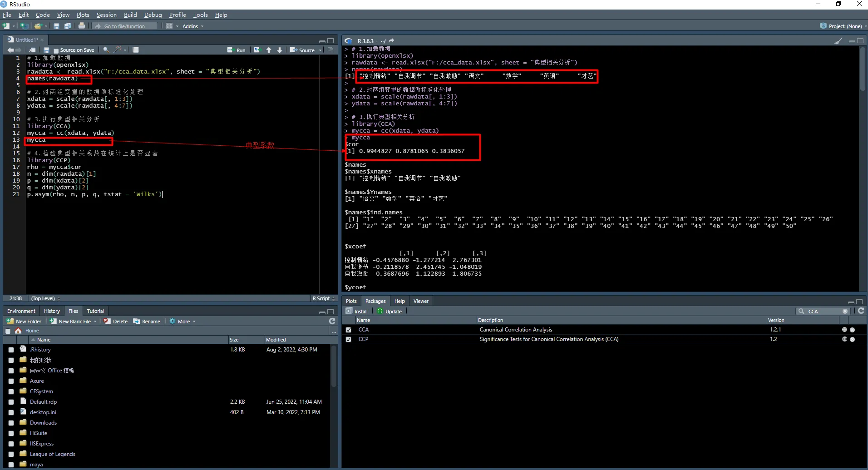Browse the CCA package on the web
The height and width of the screenshot is (470, 868).
click(x=844, y=330)
